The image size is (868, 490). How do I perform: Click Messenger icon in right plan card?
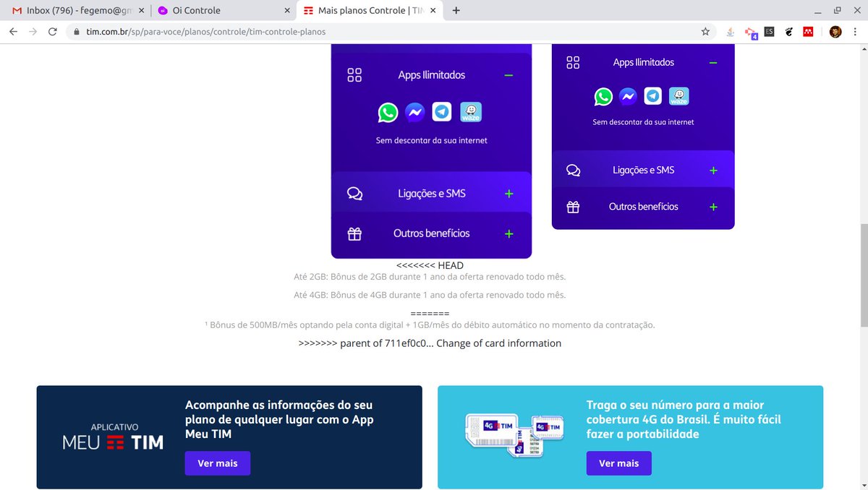(628, 96)
